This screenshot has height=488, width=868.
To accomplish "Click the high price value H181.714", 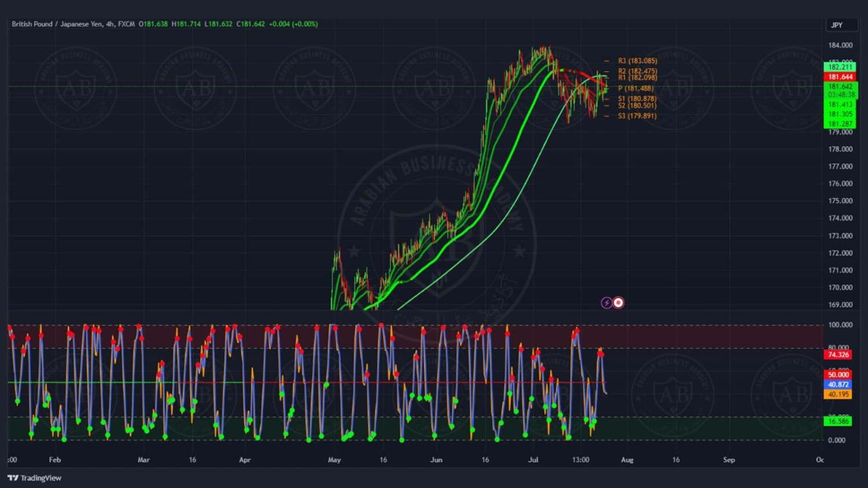I will (186, 24).
